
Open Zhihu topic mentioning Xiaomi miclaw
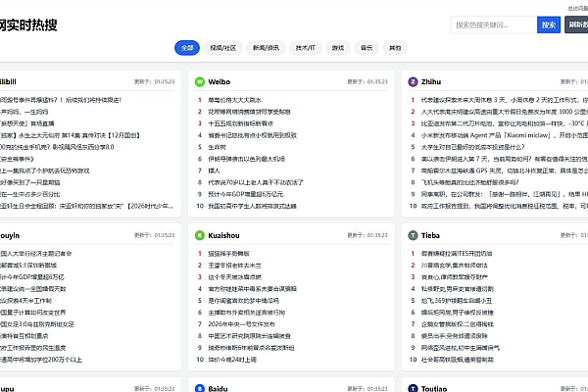[x=505, y=135]
